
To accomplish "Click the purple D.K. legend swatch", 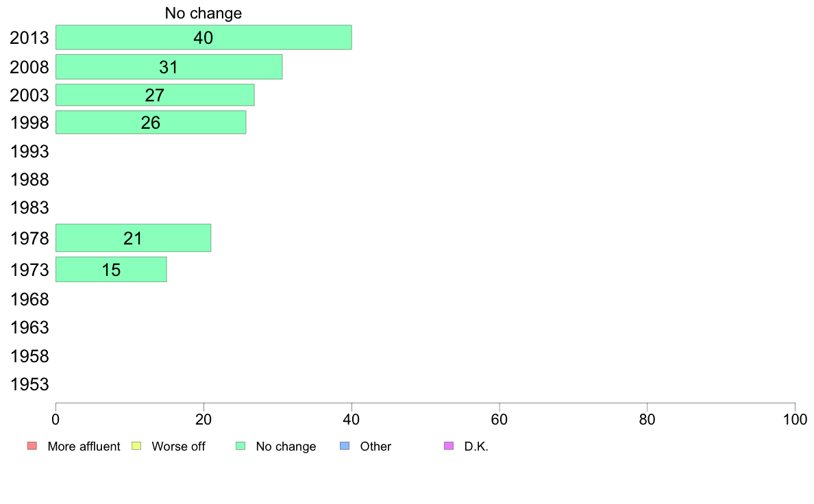I will [449, 446].
